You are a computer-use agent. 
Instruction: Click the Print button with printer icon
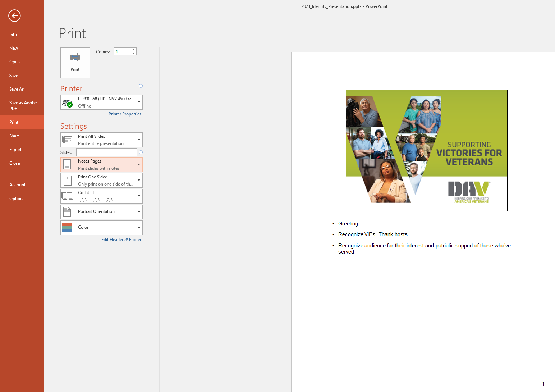click(75, 63)
